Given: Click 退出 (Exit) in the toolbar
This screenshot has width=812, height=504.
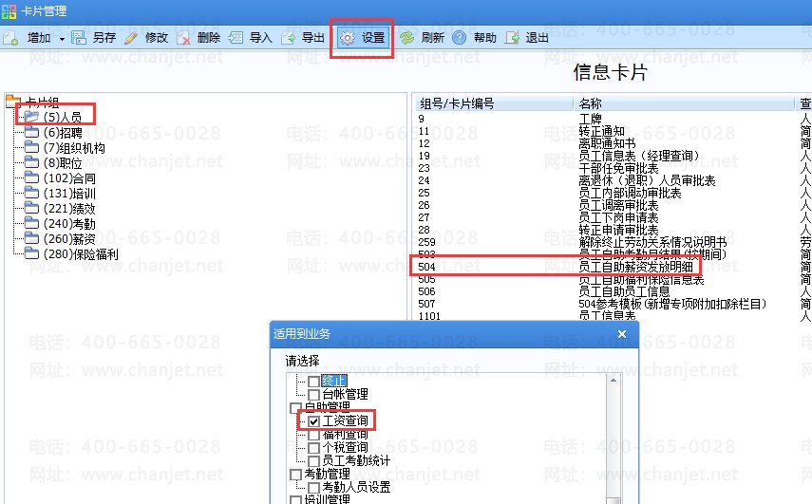Looking at the screenshot, I should click(513, 38).
